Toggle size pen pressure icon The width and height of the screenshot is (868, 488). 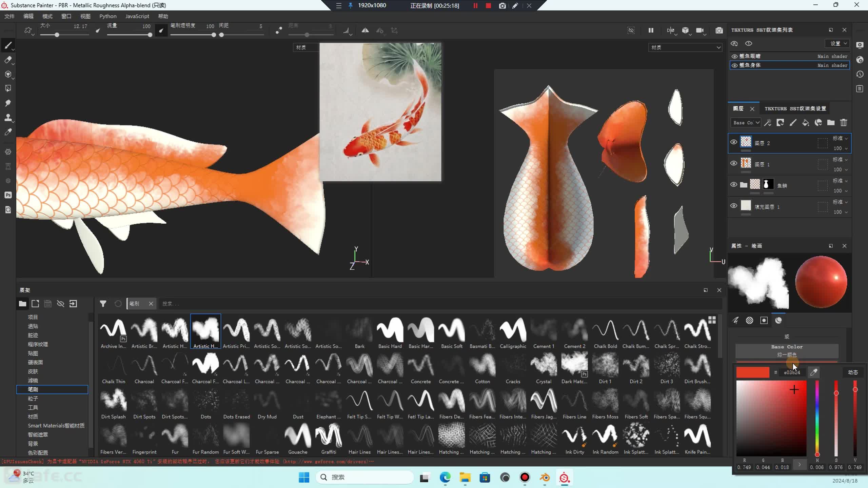[98, 31]
